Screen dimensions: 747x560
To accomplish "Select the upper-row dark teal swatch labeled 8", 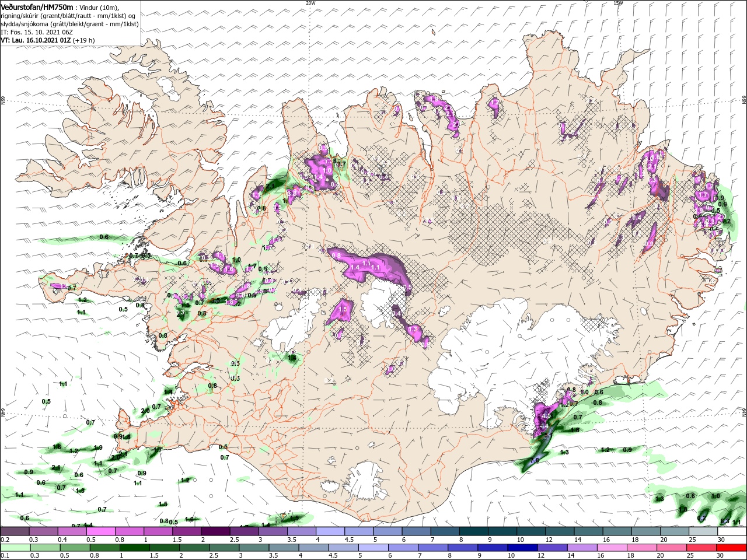I will (x=474, y=531).
